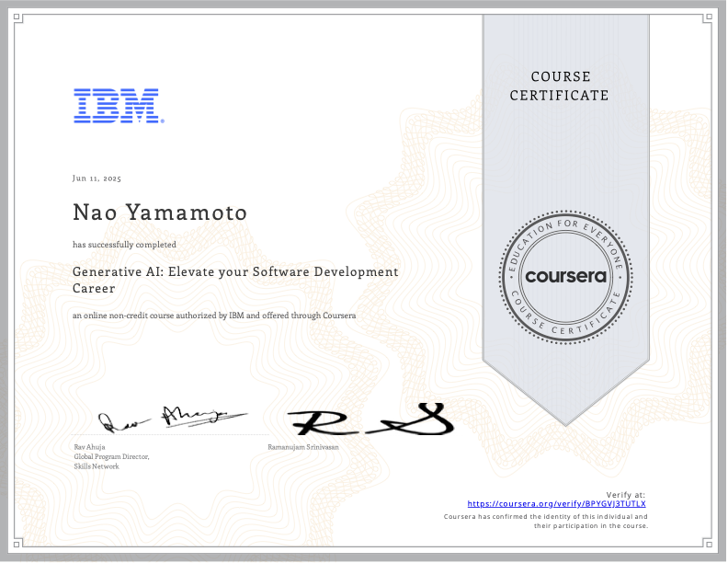Click the 'Coursera has confirmed the identity' note

pos(545,522)
